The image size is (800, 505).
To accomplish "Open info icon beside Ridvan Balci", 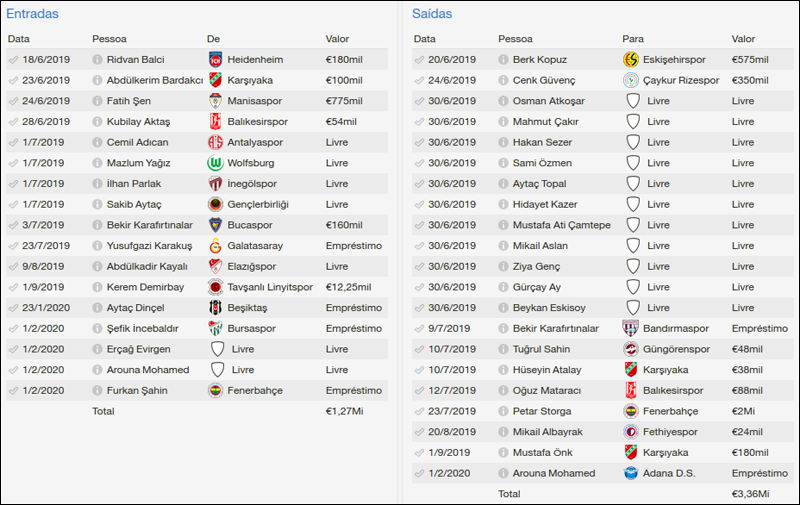I will pos(98,59).
